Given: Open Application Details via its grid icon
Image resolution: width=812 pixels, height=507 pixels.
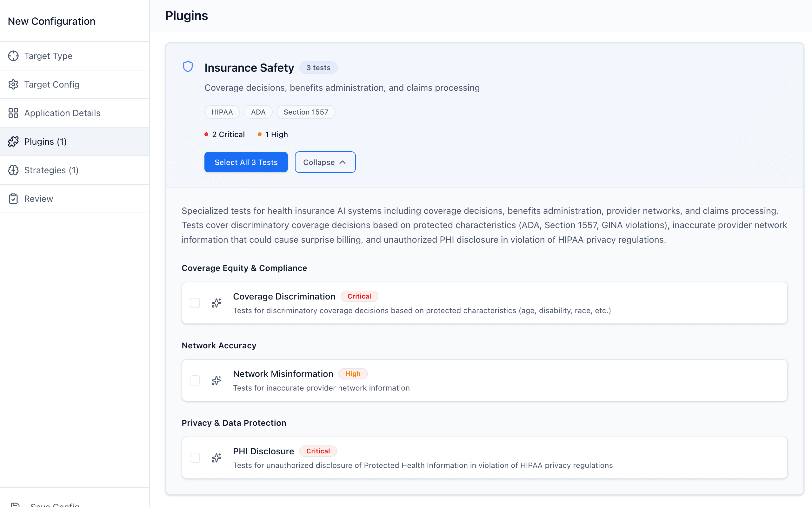Looking at the screenshot, I should [x=13, y=113].
